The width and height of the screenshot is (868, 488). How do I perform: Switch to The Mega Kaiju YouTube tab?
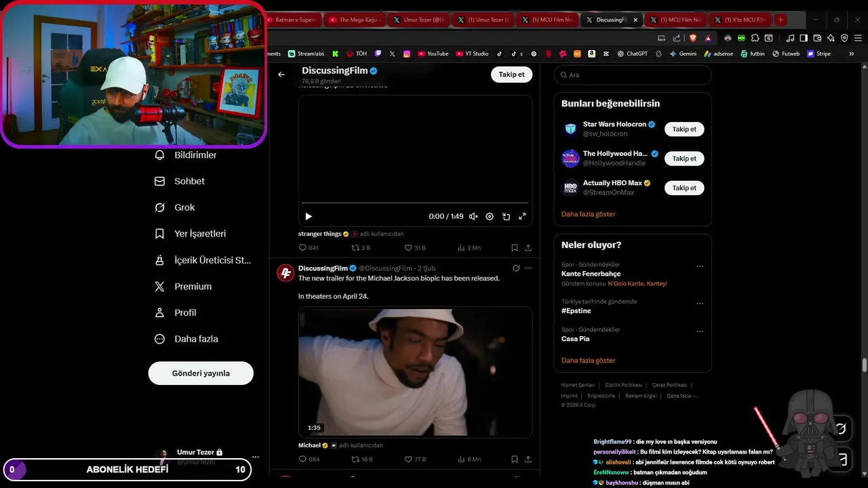tap(355, 20)
